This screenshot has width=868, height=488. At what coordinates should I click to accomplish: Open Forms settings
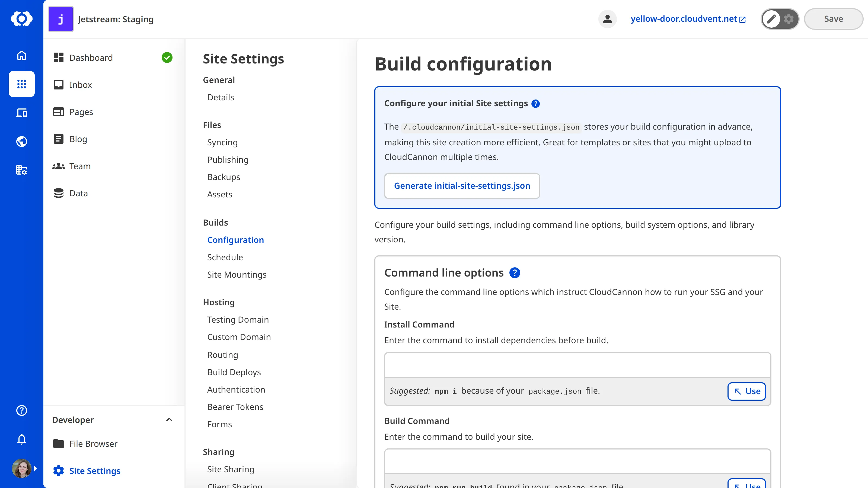[220, 424]
